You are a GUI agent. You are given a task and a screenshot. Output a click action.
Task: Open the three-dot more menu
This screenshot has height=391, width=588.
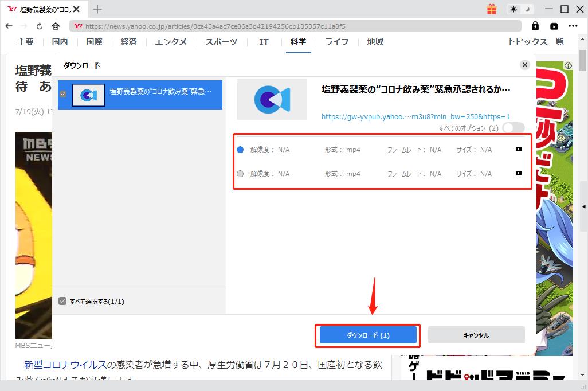tap(573, 26)
